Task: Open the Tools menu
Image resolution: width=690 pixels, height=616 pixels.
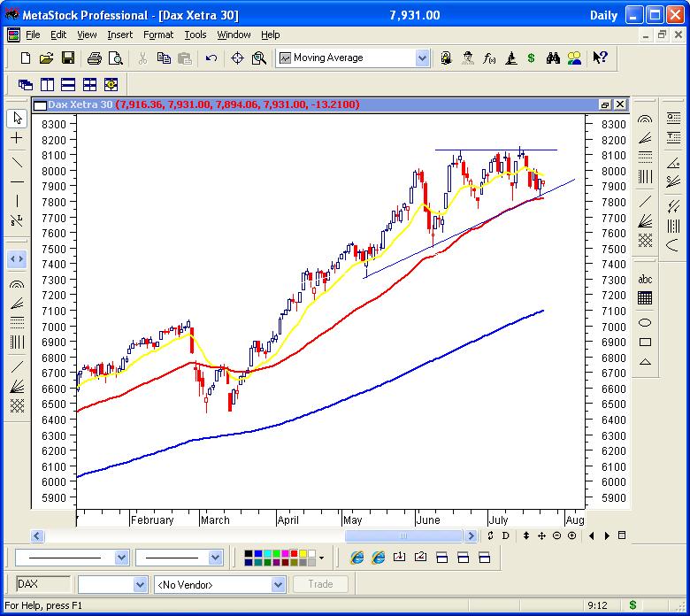Action: click(x=195, y=35)
